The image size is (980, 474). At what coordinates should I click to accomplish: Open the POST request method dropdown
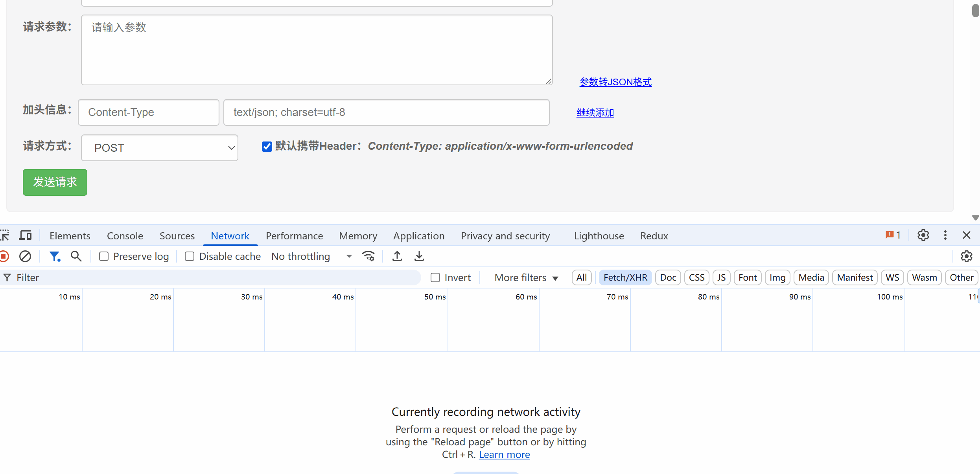coord(159,148)
